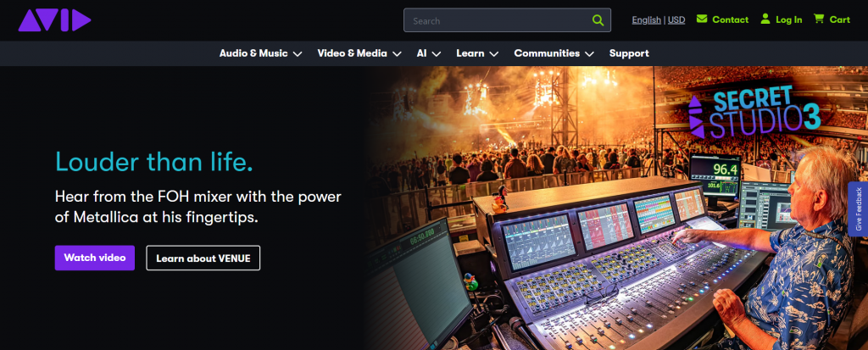The width and height of the screenshot is (868, 350).
Task: Click the Log In person icon
Action: [x=765, y=19]
